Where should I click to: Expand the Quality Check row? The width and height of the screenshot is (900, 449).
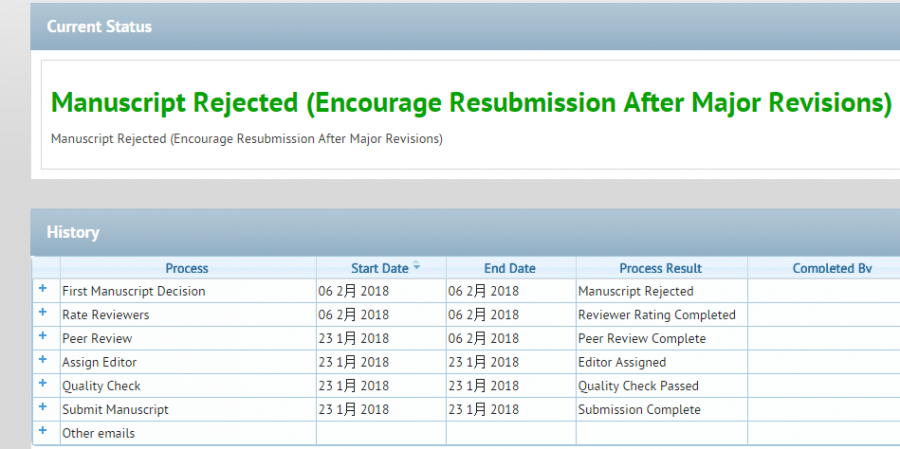[43, 385]
